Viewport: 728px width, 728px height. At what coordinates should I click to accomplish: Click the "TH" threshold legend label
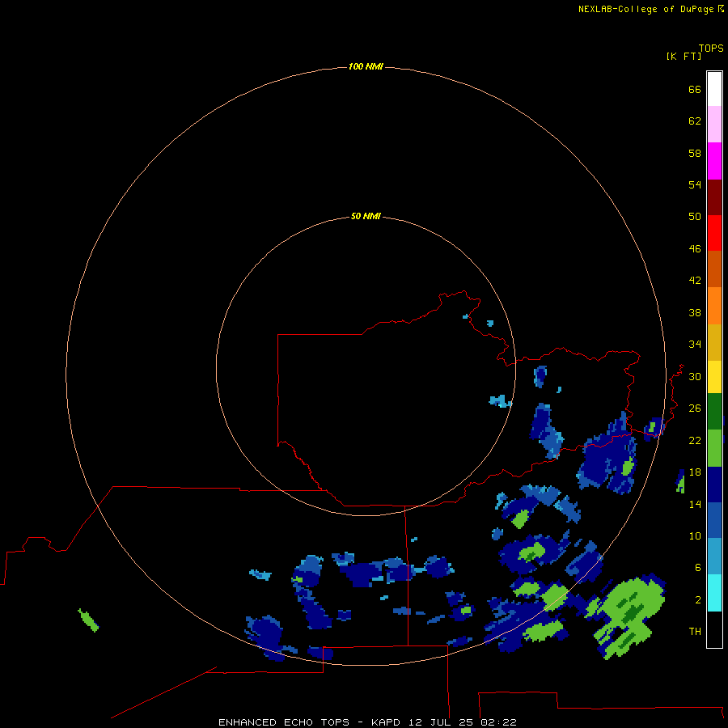point(695,632)
